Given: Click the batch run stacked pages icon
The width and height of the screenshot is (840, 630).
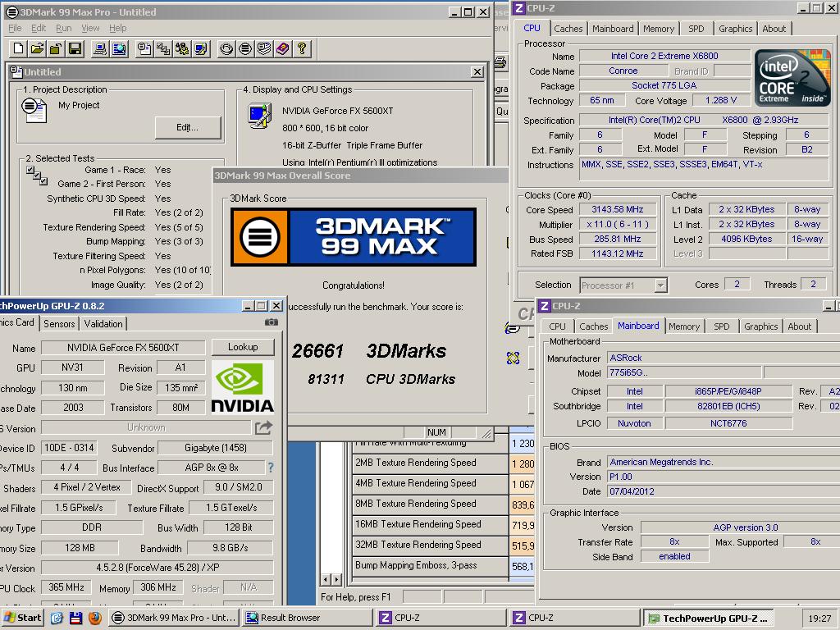Looking at the screenshot, I should click(264, 48).
